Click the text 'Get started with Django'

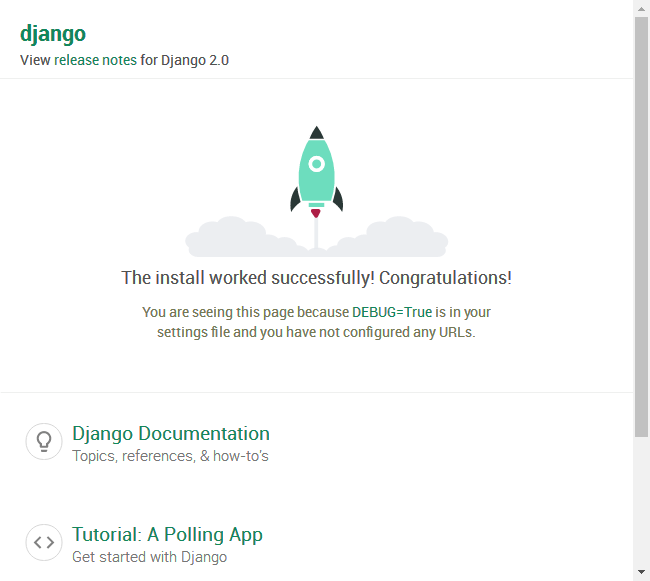coord(149,557)
